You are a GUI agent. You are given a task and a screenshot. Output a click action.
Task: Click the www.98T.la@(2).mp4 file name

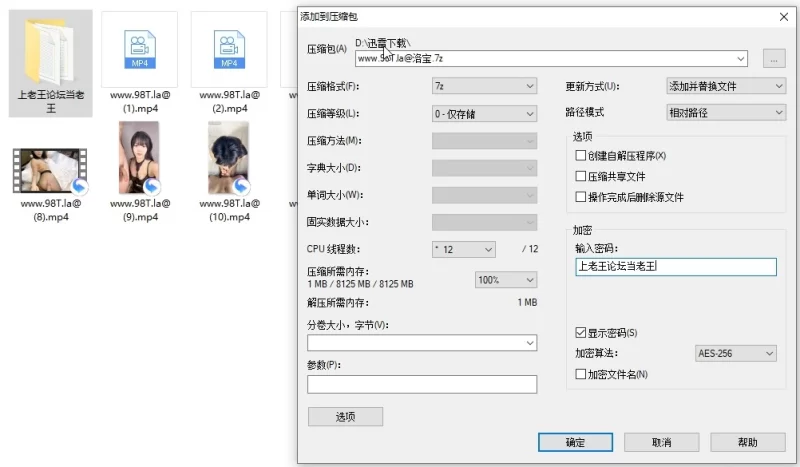click(230, 102)
